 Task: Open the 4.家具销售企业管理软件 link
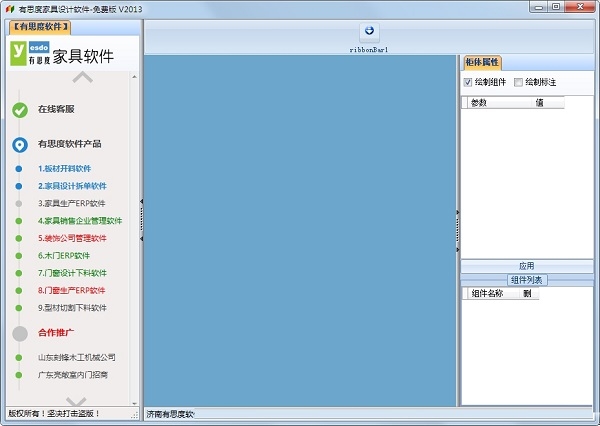80,221
